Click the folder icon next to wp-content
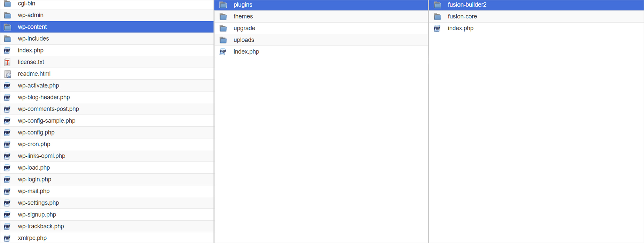Viewport: 644px width, 243px height. pyautogui.click(x=7, y=27)
